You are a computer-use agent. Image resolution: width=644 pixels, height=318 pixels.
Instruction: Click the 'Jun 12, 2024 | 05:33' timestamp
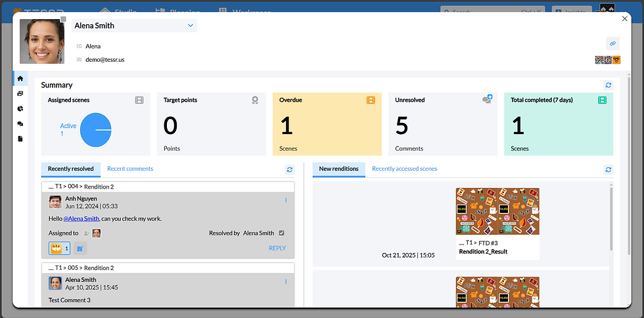pyautogui.click(x=91, y=206)
